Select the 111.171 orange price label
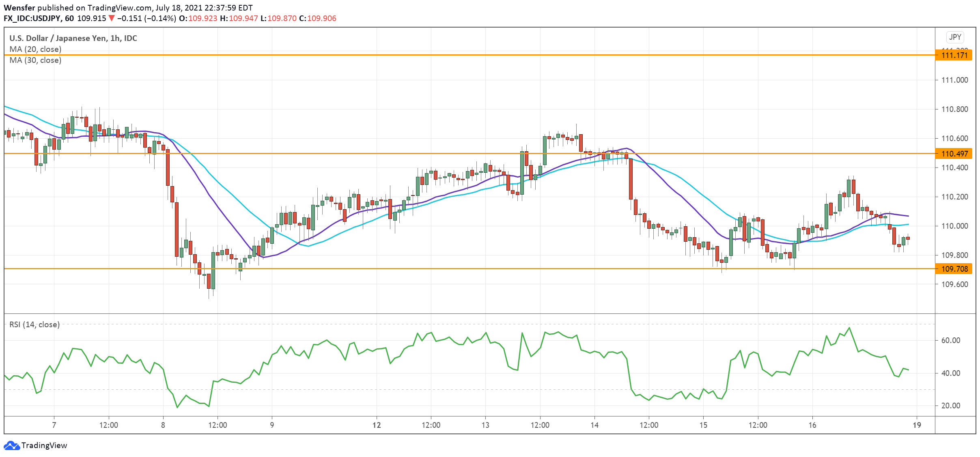980x457 pixels. 954,55
